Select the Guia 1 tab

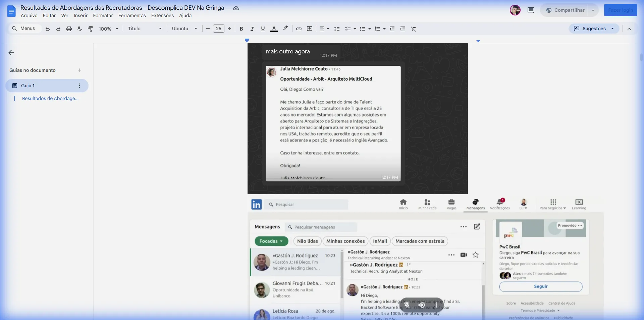tap(47, 86)
